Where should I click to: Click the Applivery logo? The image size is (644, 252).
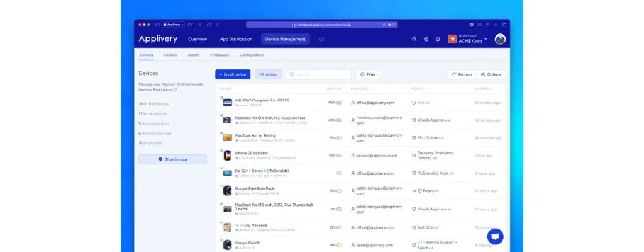tap(158, 39)
